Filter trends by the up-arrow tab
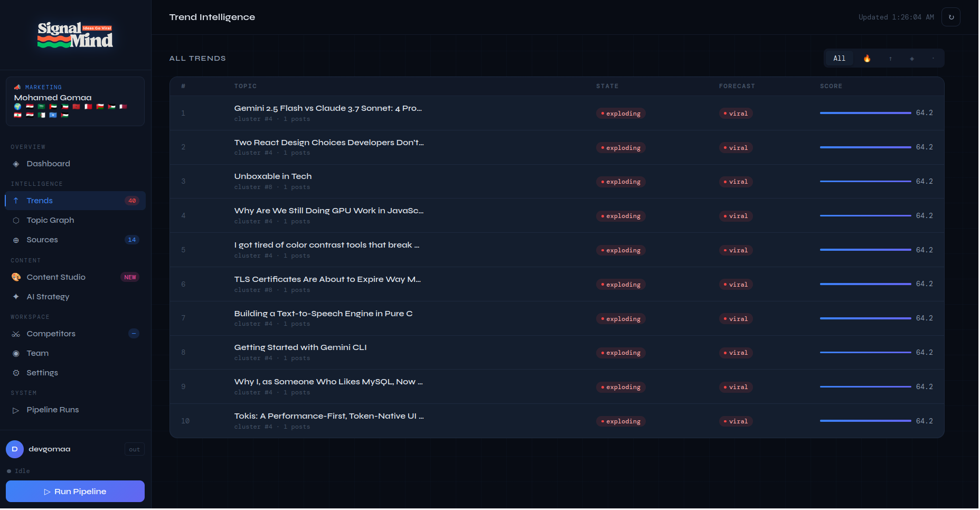The image size is (980, 510). click(x=890, y=59)
